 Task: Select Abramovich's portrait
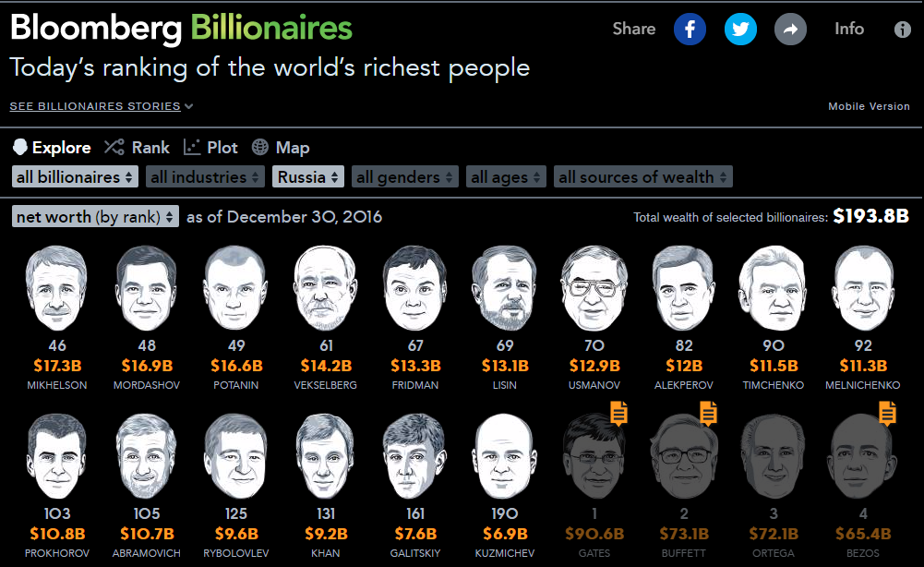[147, 457]
